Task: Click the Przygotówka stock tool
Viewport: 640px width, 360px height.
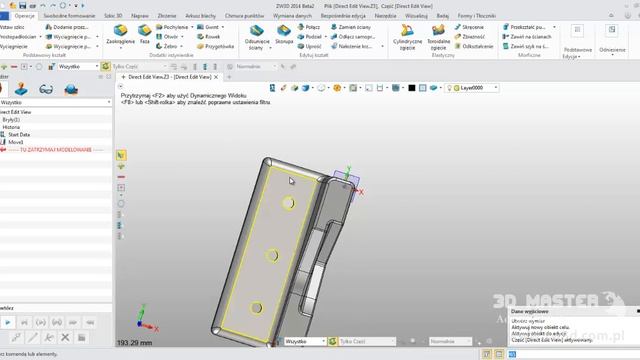Action: [216, 46]
